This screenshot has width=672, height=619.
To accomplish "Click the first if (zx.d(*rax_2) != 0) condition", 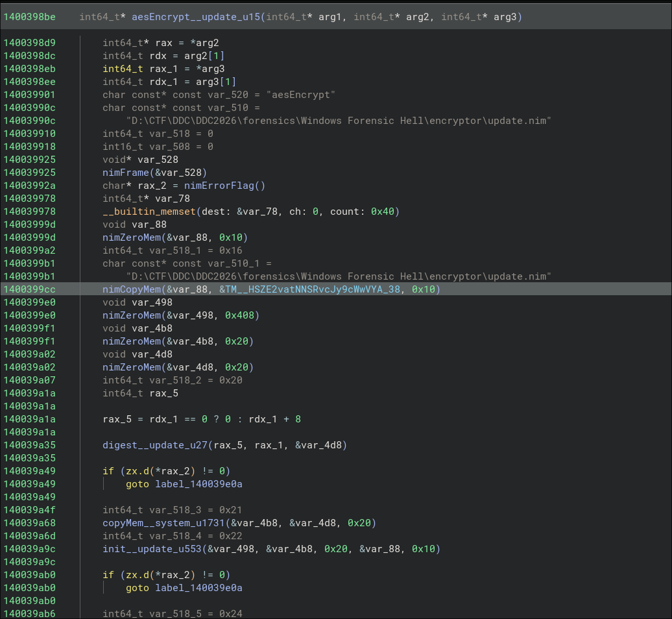I will [166, 471].
